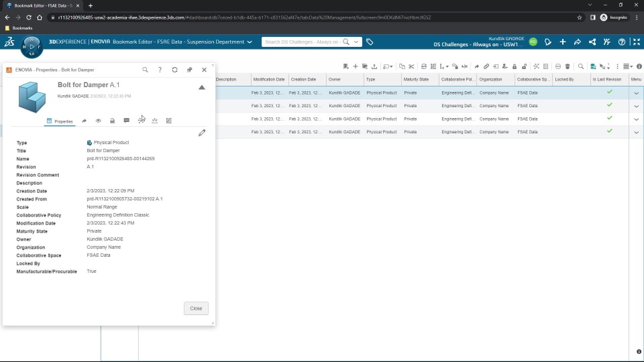This screenshot has height=362, width=644.
Task: Expand the second row menu chevron
Action: pyautogui.click(x=636, y=107)
